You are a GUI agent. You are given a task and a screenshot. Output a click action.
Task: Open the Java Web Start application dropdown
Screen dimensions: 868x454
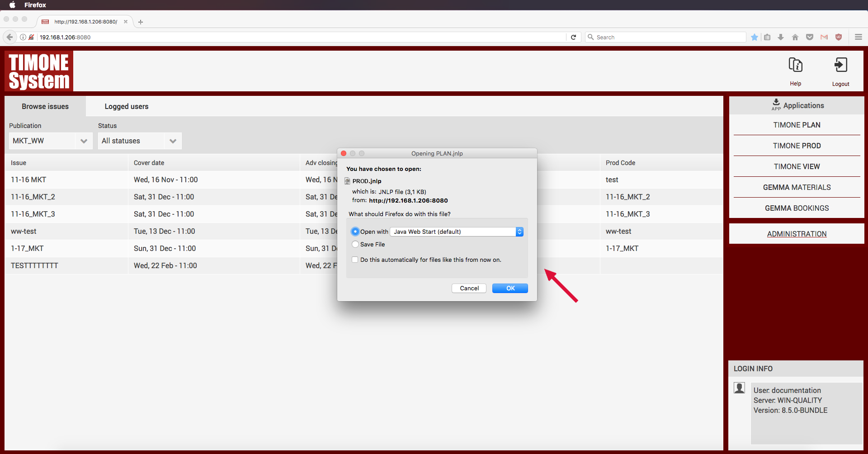coord(457,232)
